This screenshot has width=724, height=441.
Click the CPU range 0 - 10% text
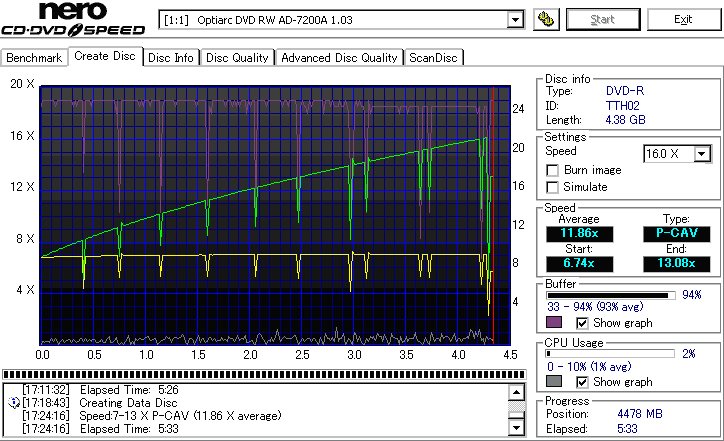point(589,367)
